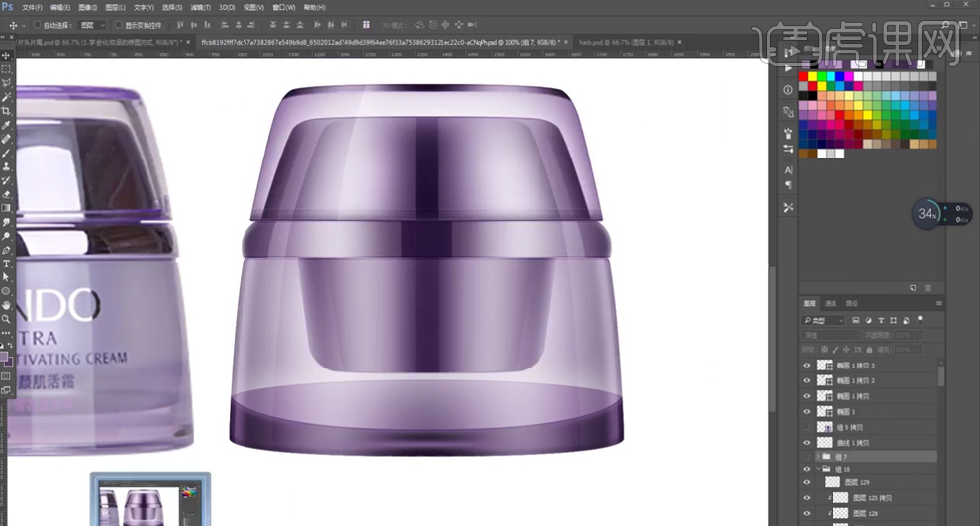Viewport: 980px width, 526px height.
Task: Open the layer filter 类型 dropdown
Action: point(824,321)
